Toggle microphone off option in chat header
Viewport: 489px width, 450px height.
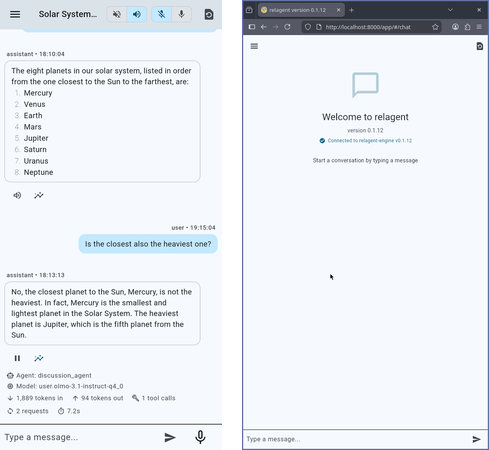161,14
